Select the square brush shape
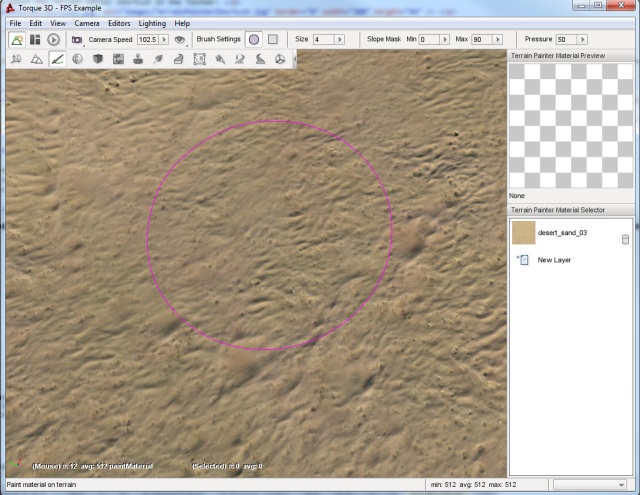 click(272, 40)
